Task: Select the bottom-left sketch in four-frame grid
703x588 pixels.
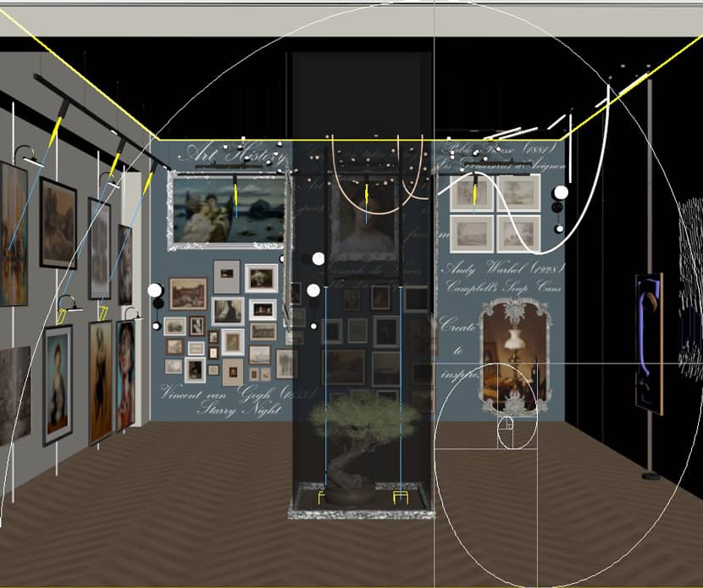Action: [x=472, y=234]
